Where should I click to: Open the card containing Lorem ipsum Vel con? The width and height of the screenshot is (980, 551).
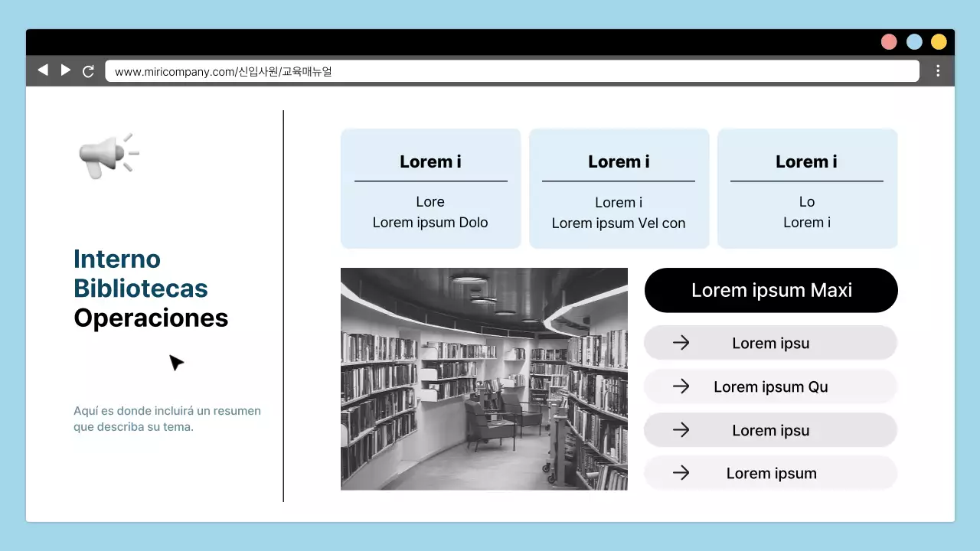619,188
